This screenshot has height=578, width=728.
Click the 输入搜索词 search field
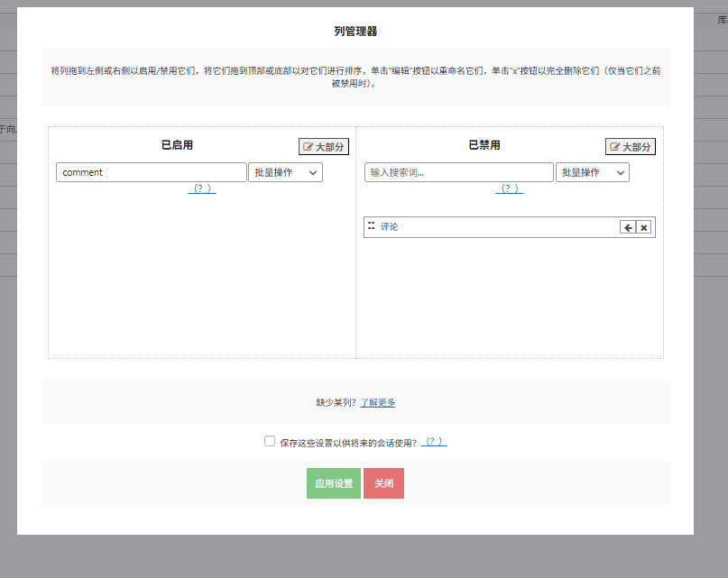tap(458, 171)
